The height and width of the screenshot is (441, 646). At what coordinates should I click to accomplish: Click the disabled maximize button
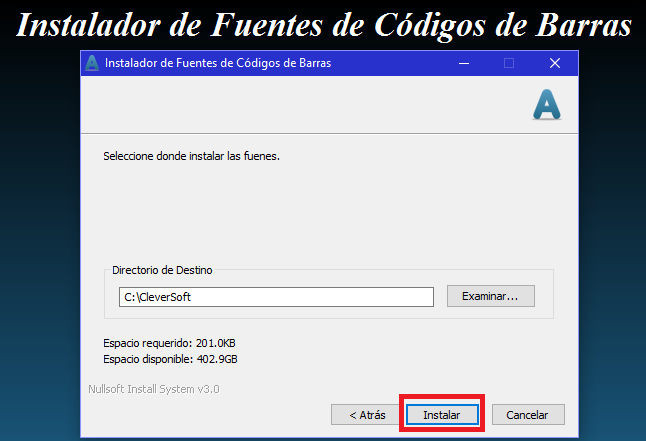pos(509,63)
